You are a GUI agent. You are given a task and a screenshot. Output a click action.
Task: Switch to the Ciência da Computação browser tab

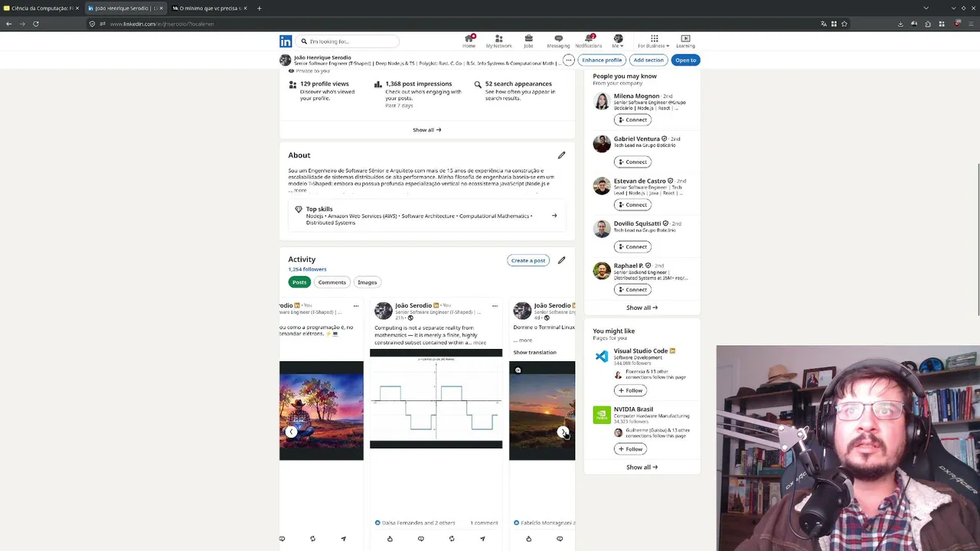click(41, 8)
